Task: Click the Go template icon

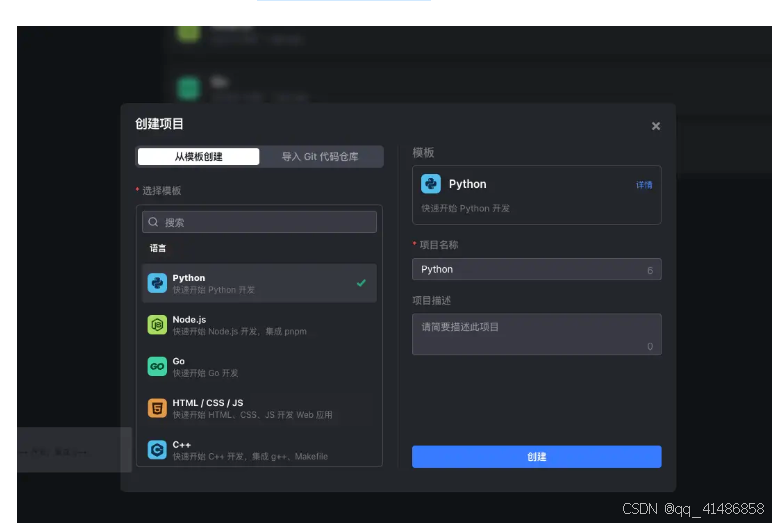Action: click(157, 367)
